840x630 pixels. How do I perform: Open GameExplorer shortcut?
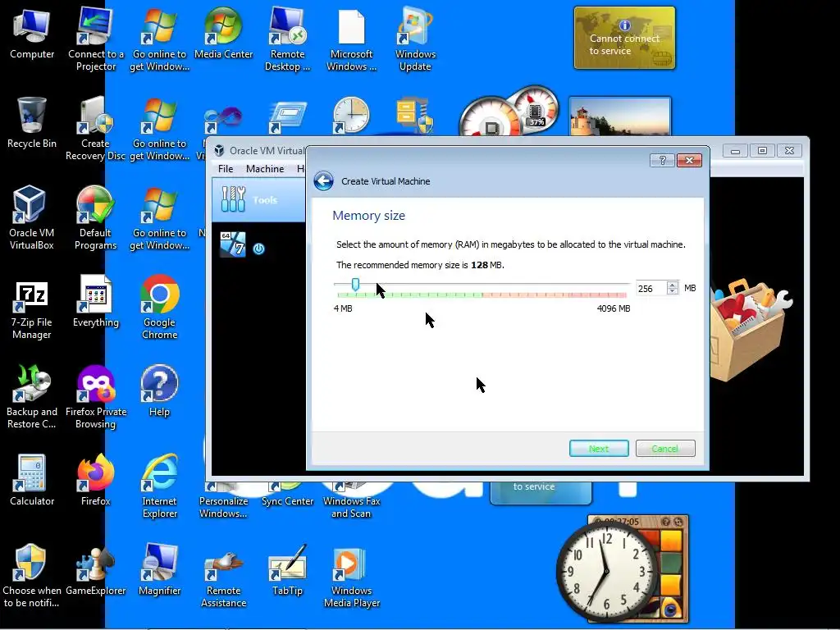(x=95, y=570)
